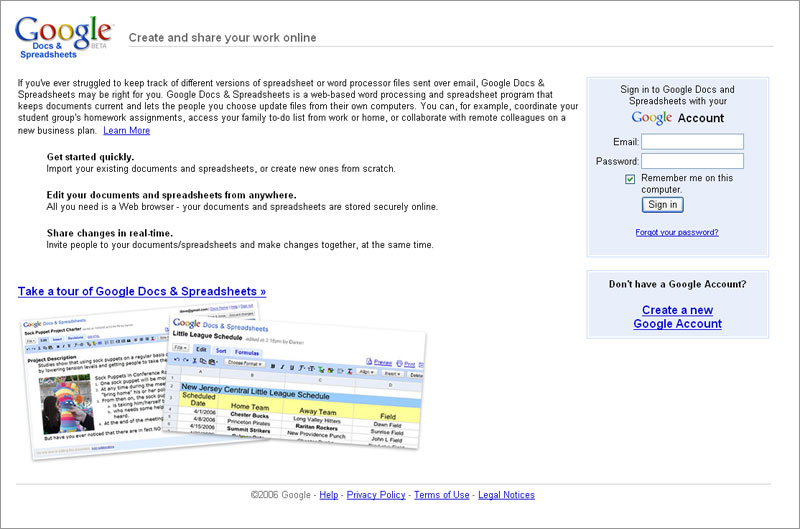The height and width of the screenshot is (529, 800).
Task: Click the Google Account logo in sign-in box
Action: 678,118
